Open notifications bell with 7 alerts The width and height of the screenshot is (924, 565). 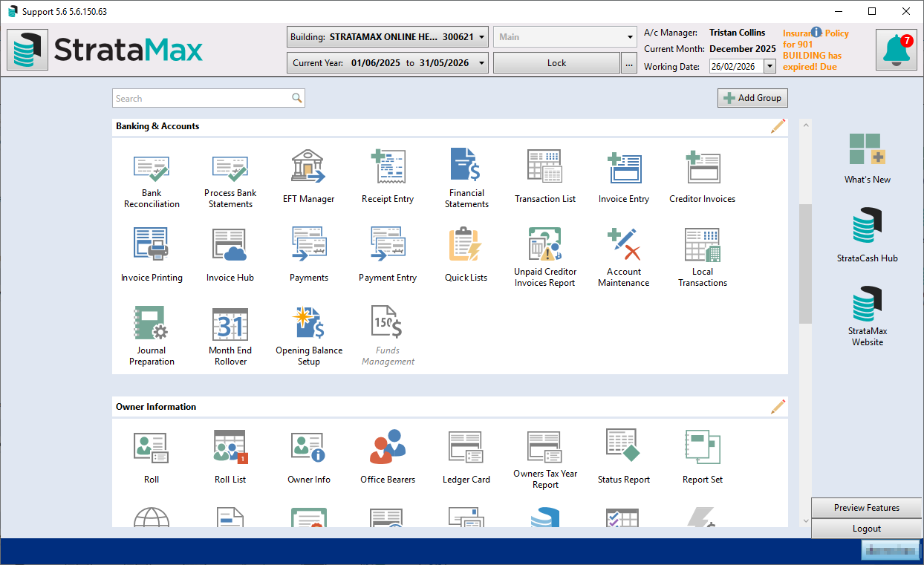point(896,50)
